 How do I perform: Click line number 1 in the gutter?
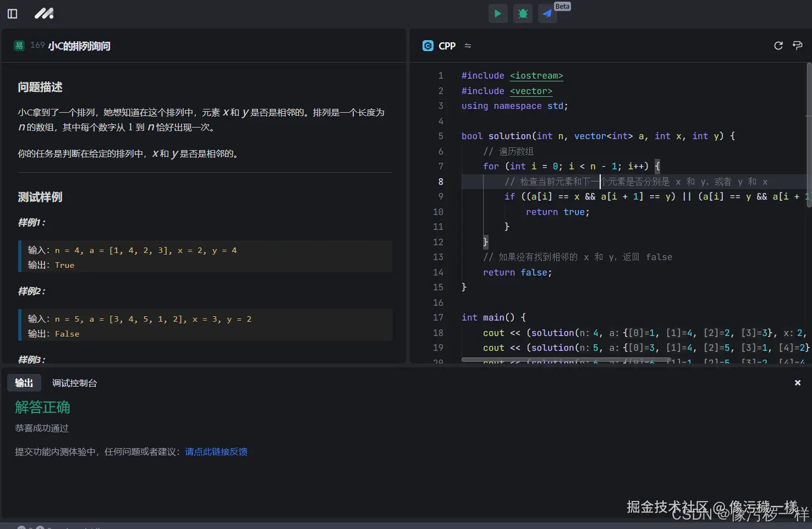[x=440, y=75]
